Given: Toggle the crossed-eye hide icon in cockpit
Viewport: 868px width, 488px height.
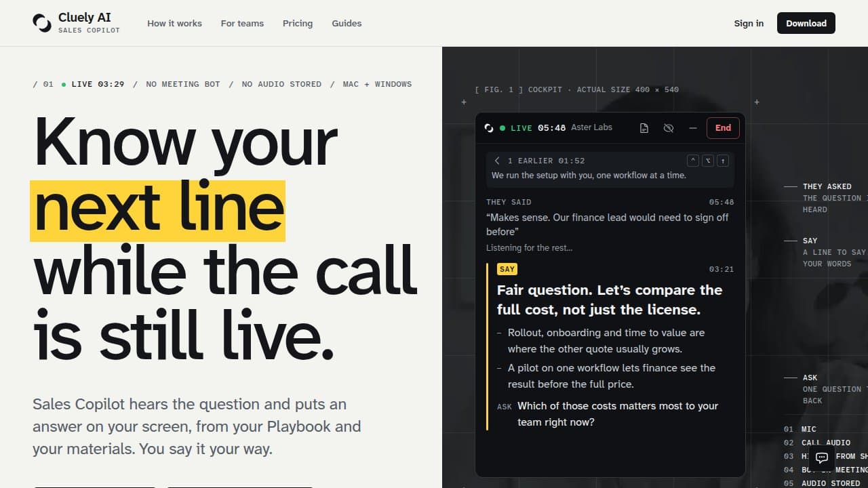Looking at the screenshot, I should tap(669, 128).
